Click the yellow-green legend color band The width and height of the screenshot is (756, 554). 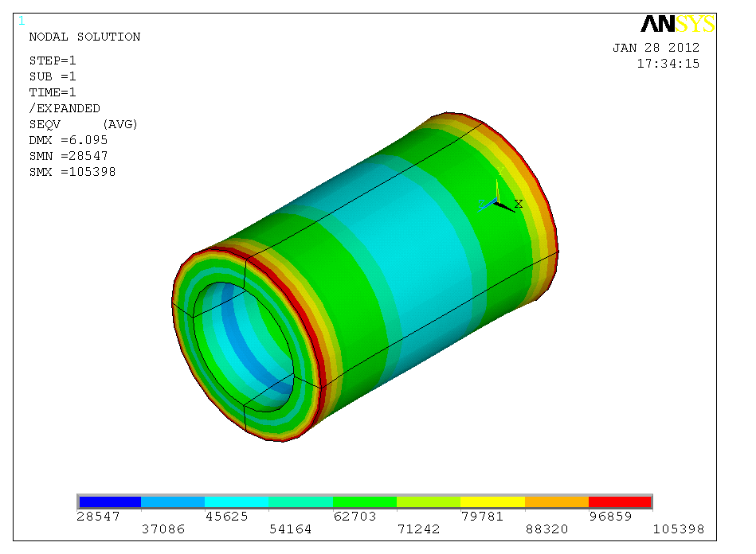pyautogui.click(x=429, y=502)
